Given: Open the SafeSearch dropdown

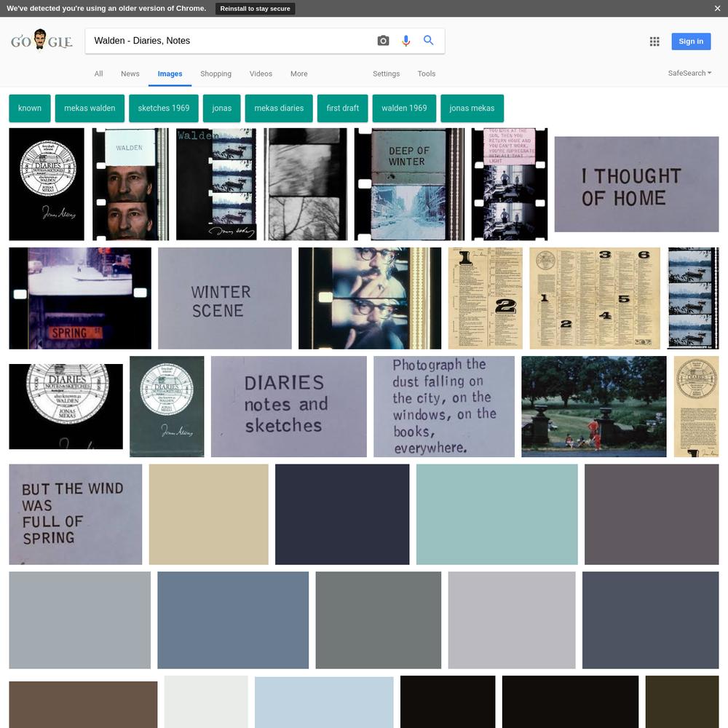Looking at the screenshot, I should [689, 73].
